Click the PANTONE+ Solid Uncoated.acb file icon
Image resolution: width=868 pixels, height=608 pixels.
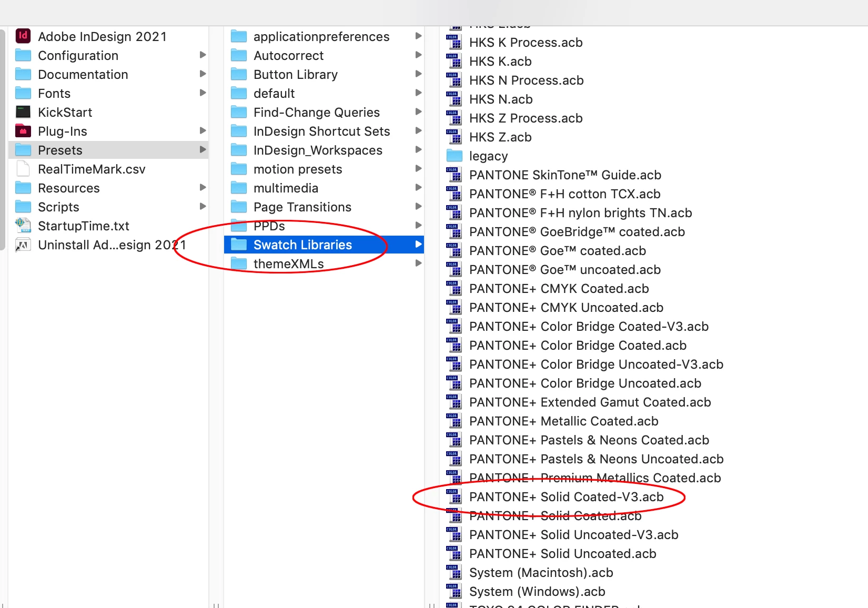pyautogui.click(x=455, y=554)
